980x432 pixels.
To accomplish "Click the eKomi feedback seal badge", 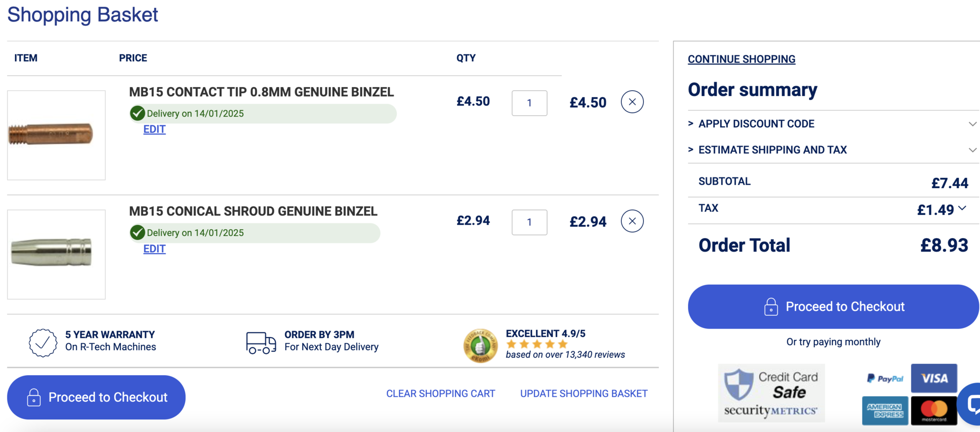I will click(480, 345).
